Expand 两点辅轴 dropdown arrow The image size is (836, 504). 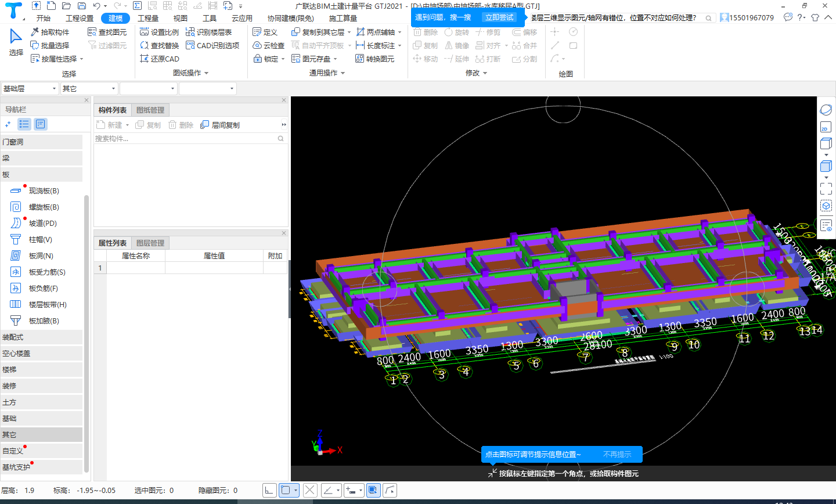pyautogui.click(x=399, y=33)
